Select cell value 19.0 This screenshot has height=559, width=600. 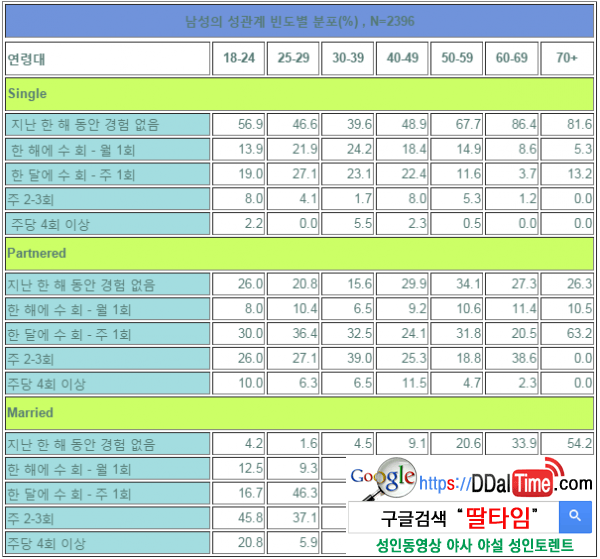[x=239, y=174]
